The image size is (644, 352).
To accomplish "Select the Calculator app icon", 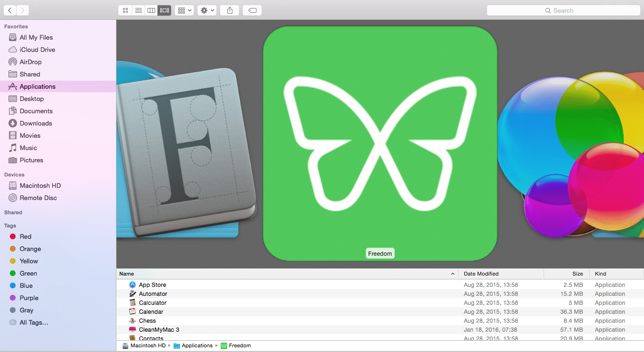I will click(x=132, y=302).
